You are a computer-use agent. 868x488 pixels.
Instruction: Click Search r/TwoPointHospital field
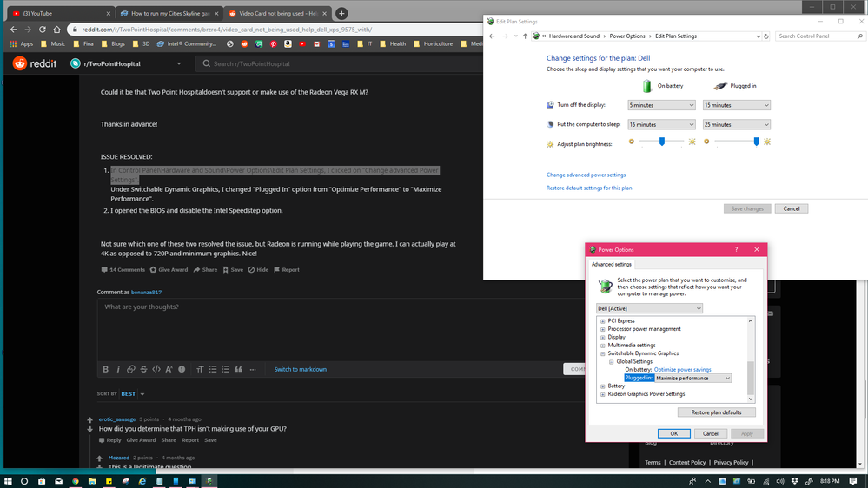point(341,63)
